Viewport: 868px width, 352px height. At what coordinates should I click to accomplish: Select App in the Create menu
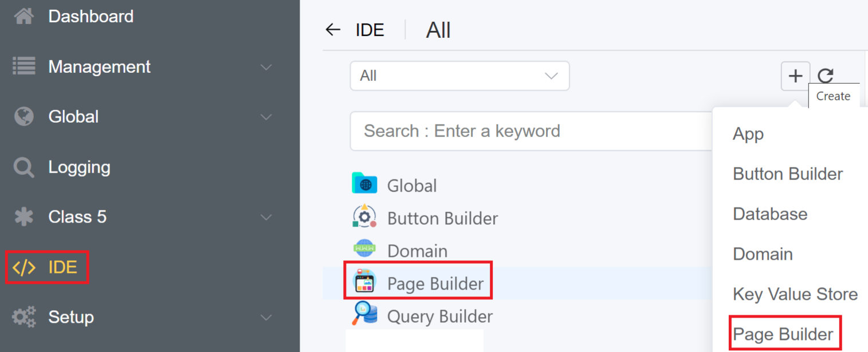tap(748, 134)
